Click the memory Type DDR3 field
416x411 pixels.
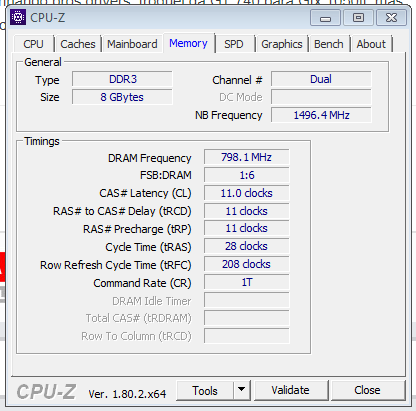coord(122,79)
